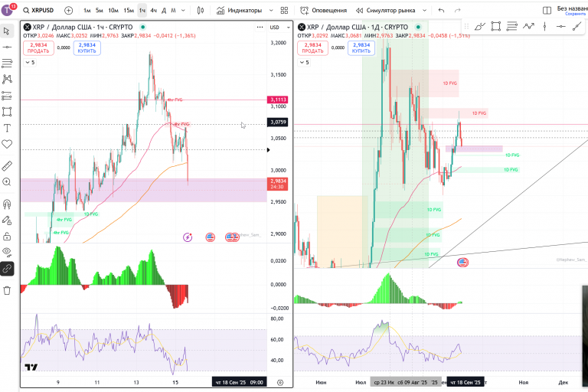Expand the USD currency dropdown
The width and height of the screenshot is (588, 392).
coord(280,27)
